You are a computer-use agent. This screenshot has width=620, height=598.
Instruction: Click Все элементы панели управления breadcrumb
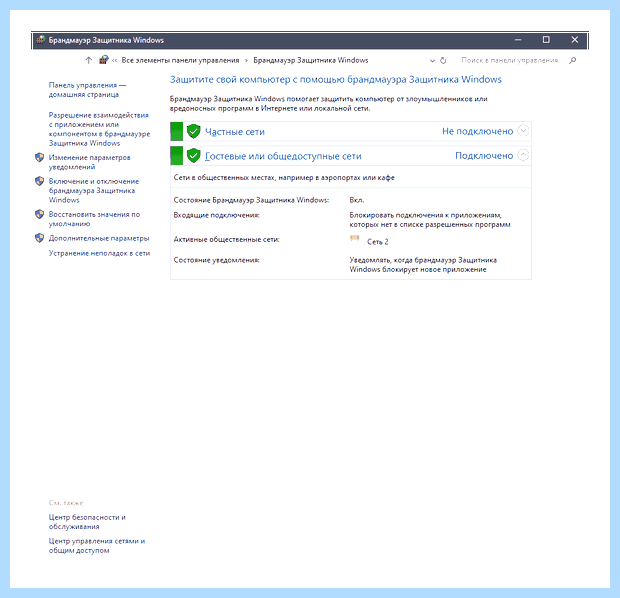pos(180,60)
